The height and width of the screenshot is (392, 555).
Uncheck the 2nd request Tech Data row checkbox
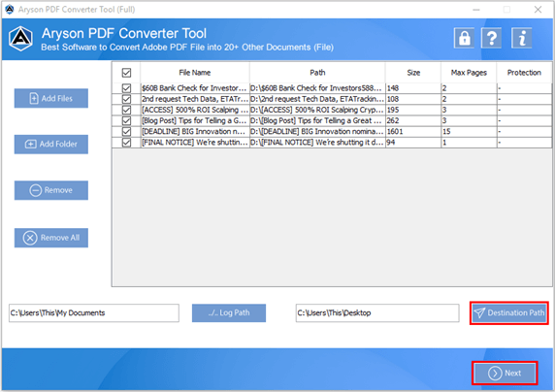pyautogui.click(x=126, y=99)
